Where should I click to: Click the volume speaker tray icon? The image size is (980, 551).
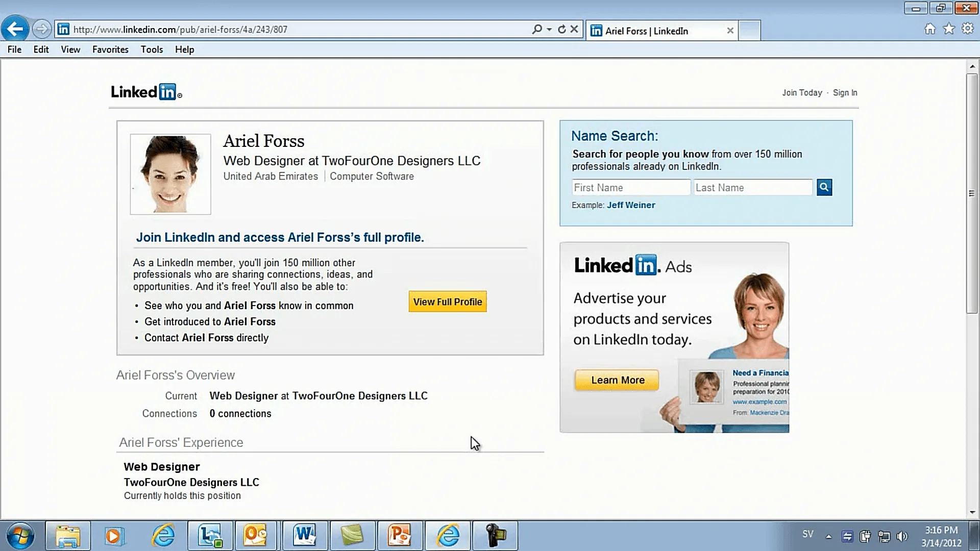[x=902, y=536]
